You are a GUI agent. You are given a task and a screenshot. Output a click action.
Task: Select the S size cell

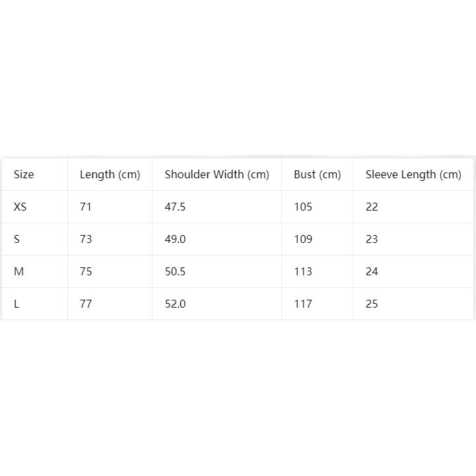pyautogui.click(x=17, y=239)
